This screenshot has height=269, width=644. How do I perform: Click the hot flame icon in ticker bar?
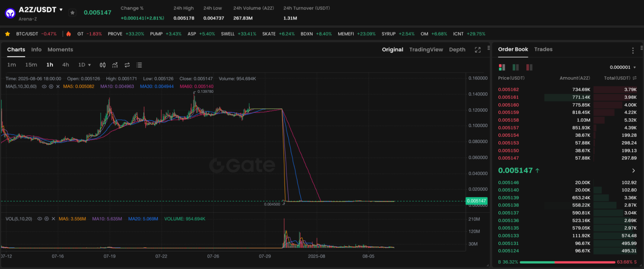[69, 34]
